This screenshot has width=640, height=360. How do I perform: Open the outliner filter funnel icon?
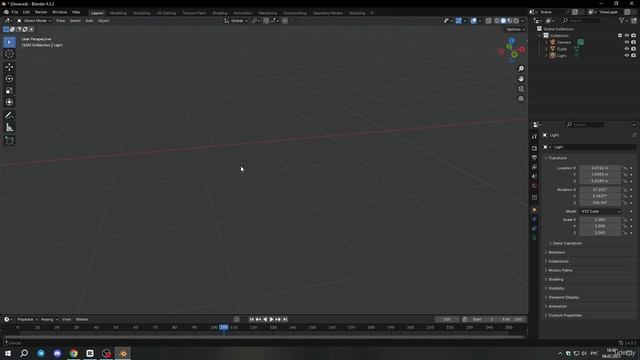(622, 20)
